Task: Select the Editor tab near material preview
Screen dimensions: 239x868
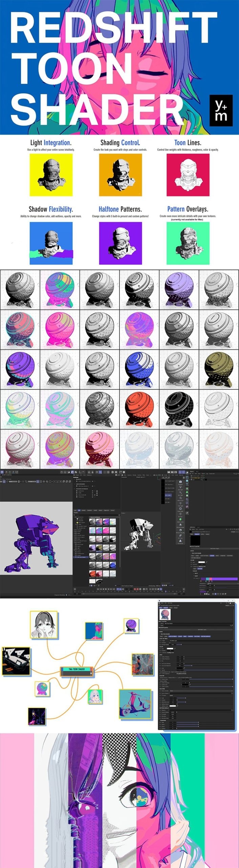Action: pyautogui.click(x=171, y=608)
